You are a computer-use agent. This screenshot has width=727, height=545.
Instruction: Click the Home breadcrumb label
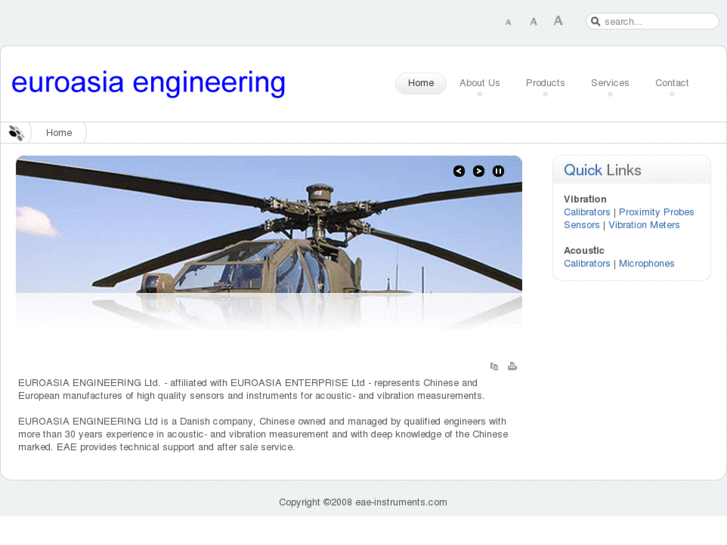(59, 133)
